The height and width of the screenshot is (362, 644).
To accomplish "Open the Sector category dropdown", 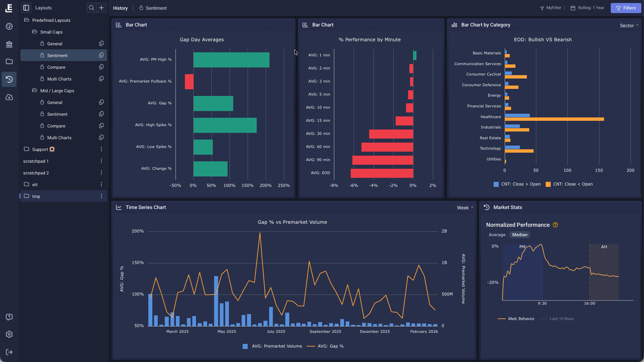I will coord(629,25).
